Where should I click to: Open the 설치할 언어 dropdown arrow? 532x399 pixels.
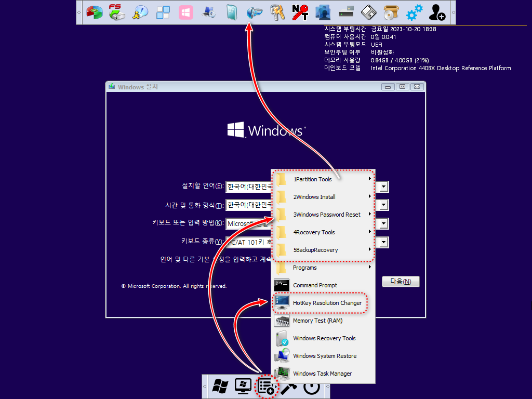pos(384,187)
